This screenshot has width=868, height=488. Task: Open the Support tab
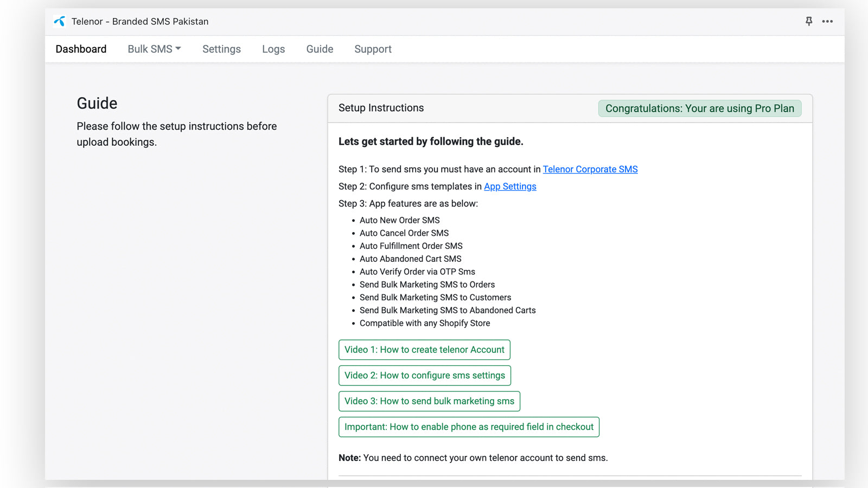tap(373, 49)
